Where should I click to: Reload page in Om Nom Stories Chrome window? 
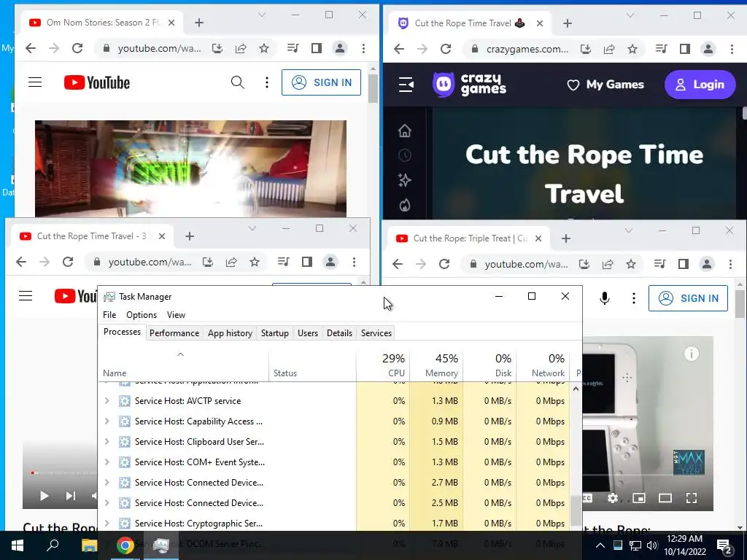(77, 48)
